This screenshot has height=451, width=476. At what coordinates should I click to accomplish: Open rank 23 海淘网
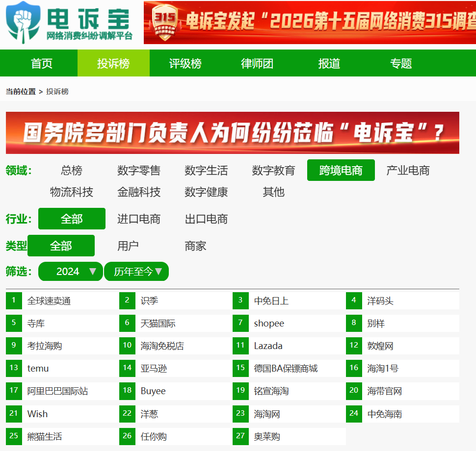(290, 414)
